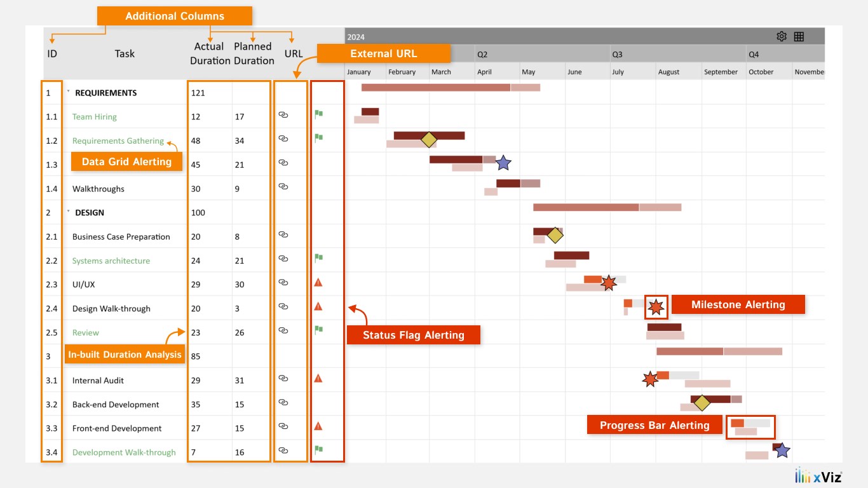Click the starburst milestone on Design Walk-through
The image size is (868, 488).
pos(656,308)
